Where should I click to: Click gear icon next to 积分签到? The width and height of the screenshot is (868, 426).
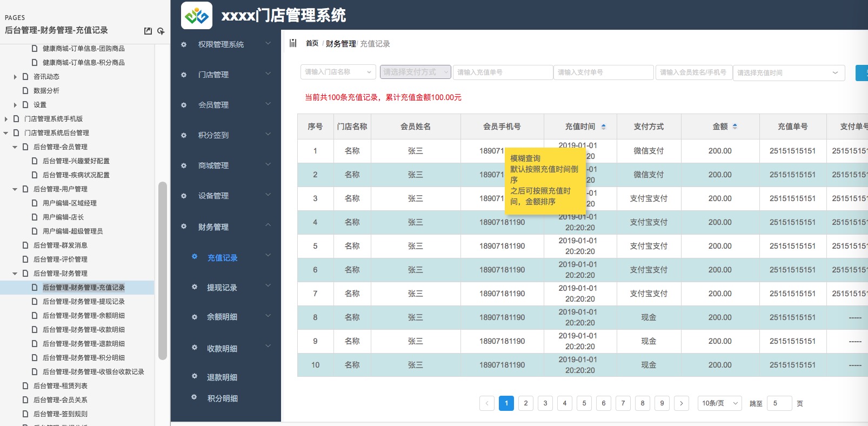pyautogui.click(x=184, y=135)
